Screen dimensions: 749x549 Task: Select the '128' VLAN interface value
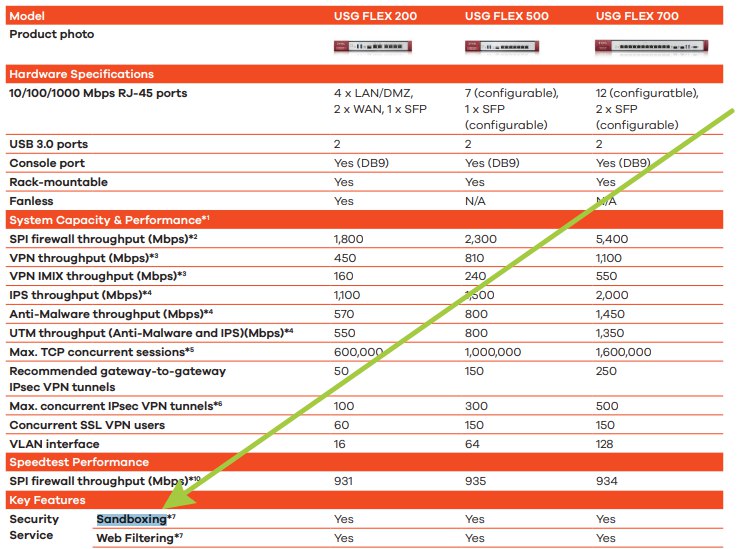pos(604,444)
